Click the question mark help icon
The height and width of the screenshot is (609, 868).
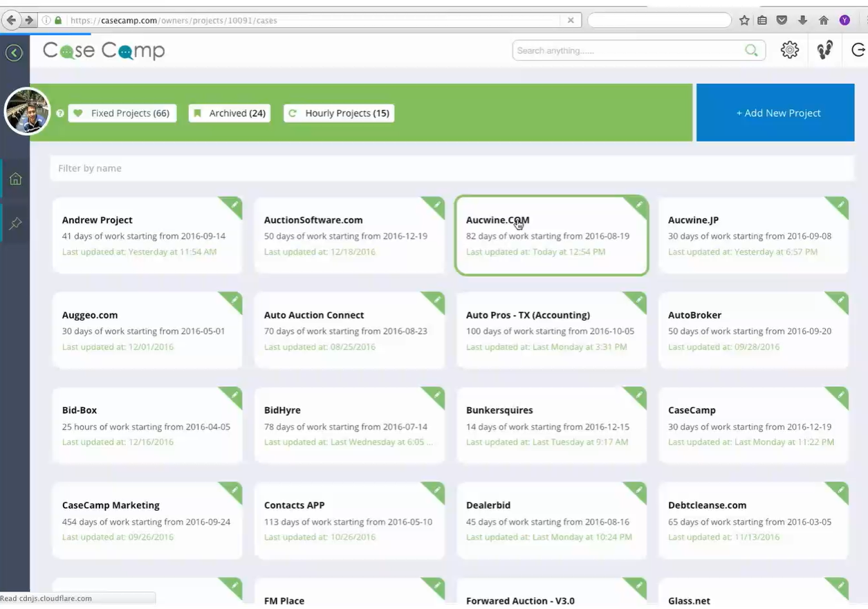pyautogui.click(x=60, y=113)
